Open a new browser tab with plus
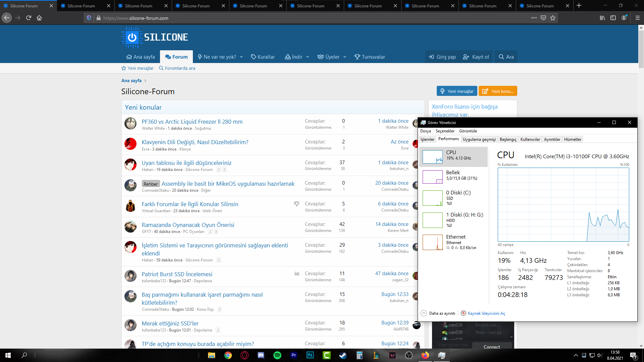The height and width of the screenshot is (362, 644). (579, 6)
